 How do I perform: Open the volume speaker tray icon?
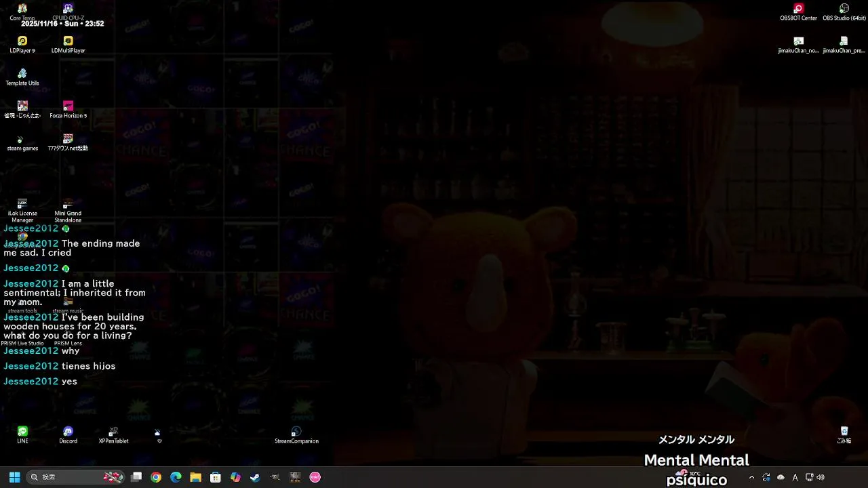tap(821, 477)
